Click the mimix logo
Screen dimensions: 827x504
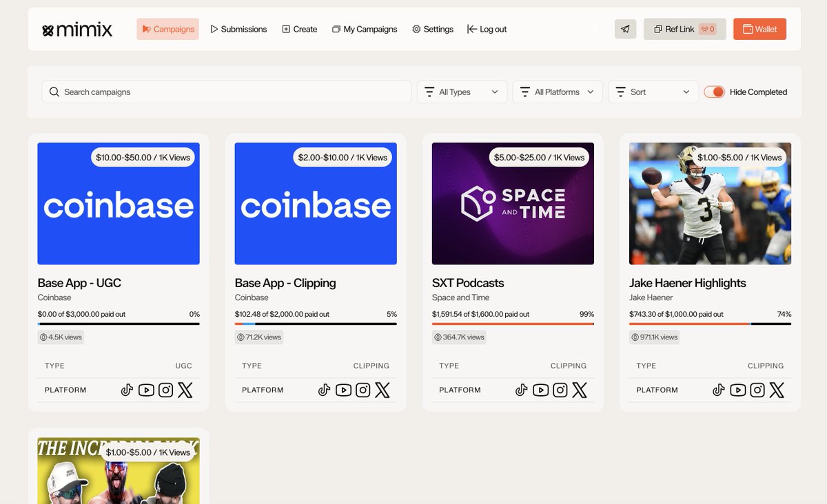click(77, 30)
